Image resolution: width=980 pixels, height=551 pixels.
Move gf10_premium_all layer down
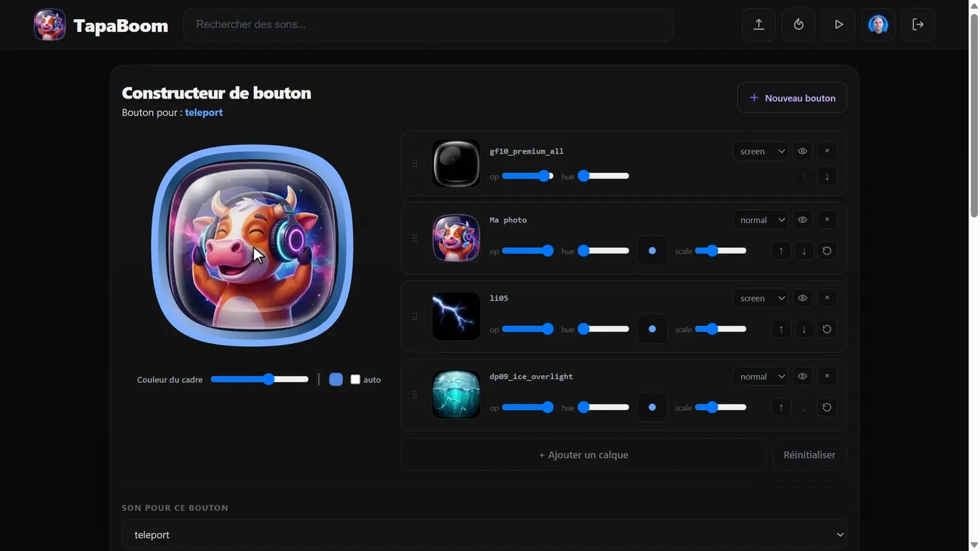click(827, 176)
